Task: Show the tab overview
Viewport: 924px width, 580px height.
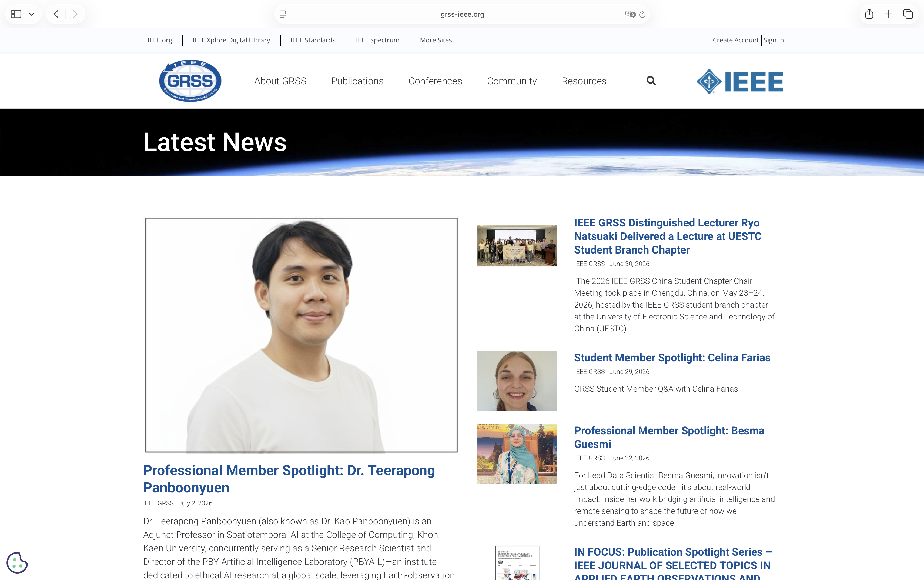Action: tap(908, 14)
